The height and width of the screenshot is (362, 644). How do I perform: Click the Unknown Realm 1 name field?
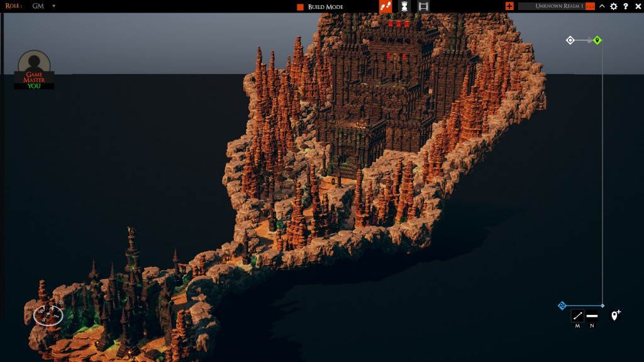click(551, 6)
